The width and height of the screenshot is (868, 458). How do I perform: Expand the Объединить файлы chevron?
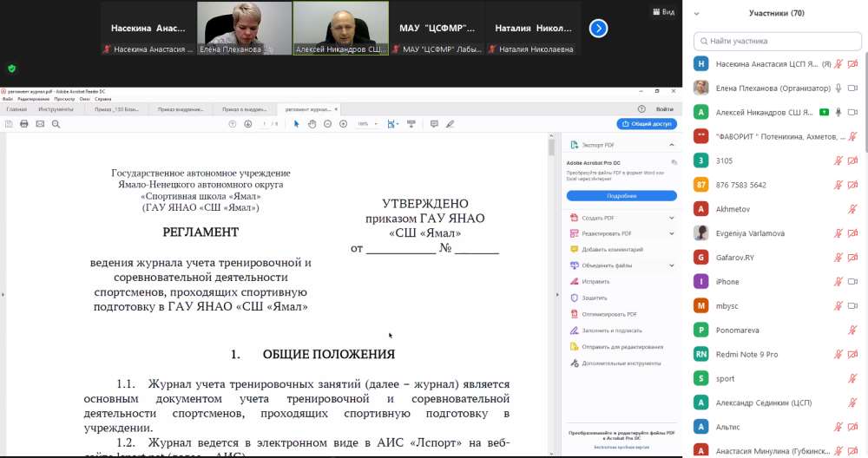671,265
